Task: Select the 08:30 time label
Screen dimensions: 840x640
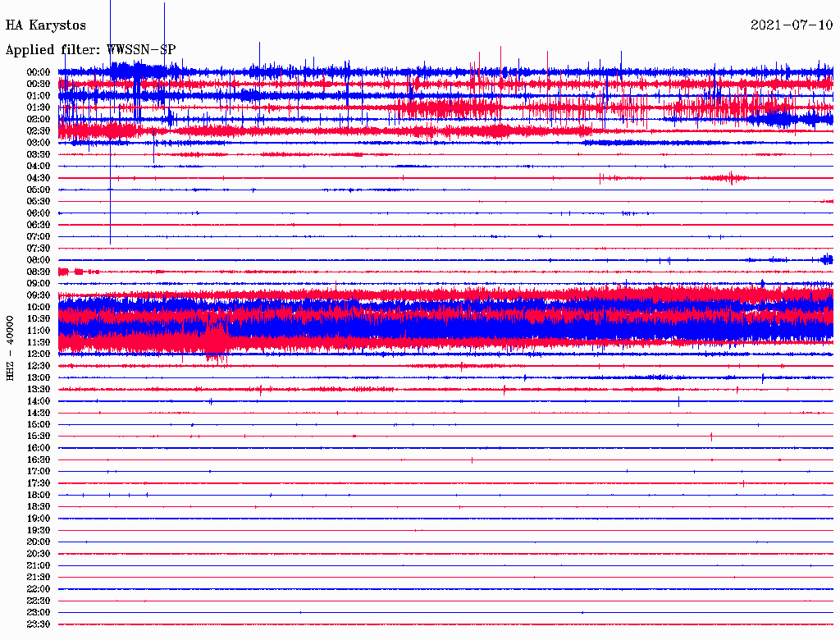Action: click(39, 272)
